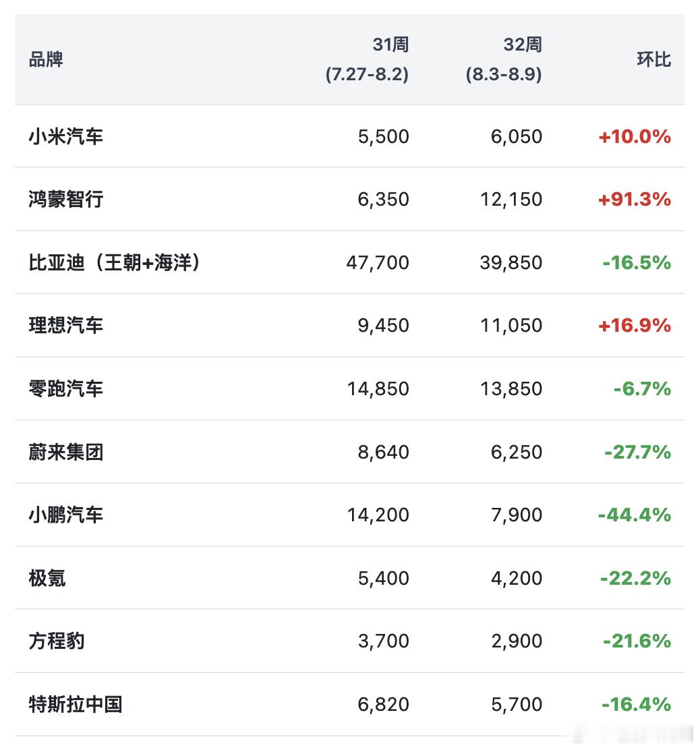Viewport: 700px width, 750px height.
Task: Select 小鹏汽车 week 32 value 7,900
Action: point(517,515)
